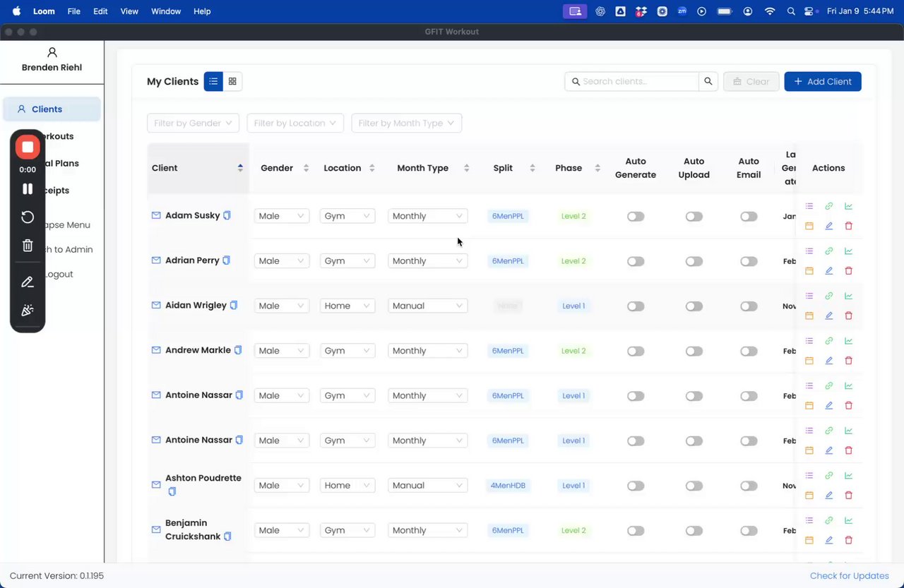Toggle Auto Upload for Adam Susky
The width and height of the screenshot is (904, 588).
coord(694,217)
